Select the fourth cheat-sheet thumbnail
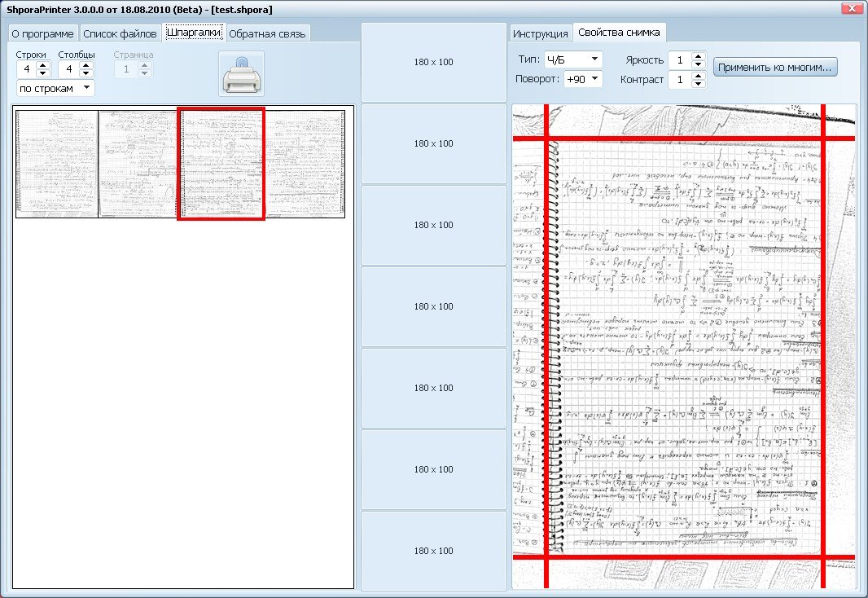This screenshot has width=868, height=598. click(305, 164)
